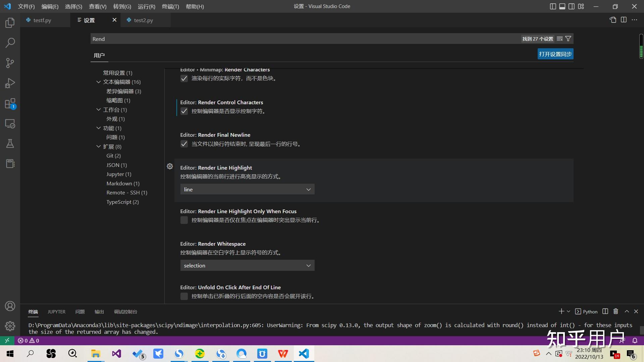This screenshot has height=362, width=644.
Task: Open the 运行(R) menu
Action: tap(146, 6)
